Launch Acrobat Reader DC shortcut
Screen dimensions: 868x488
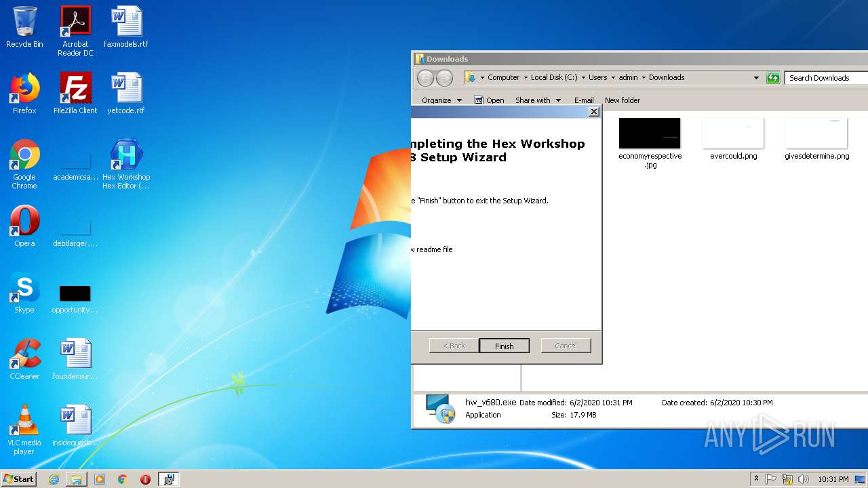pyautogui.click(x=75, y=31)
